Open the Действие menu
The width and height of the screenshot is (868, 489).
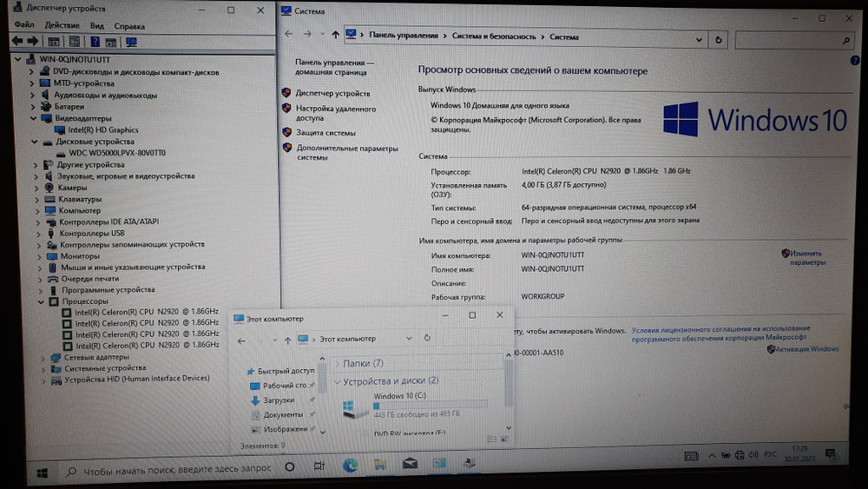click(x=62, y=25)
